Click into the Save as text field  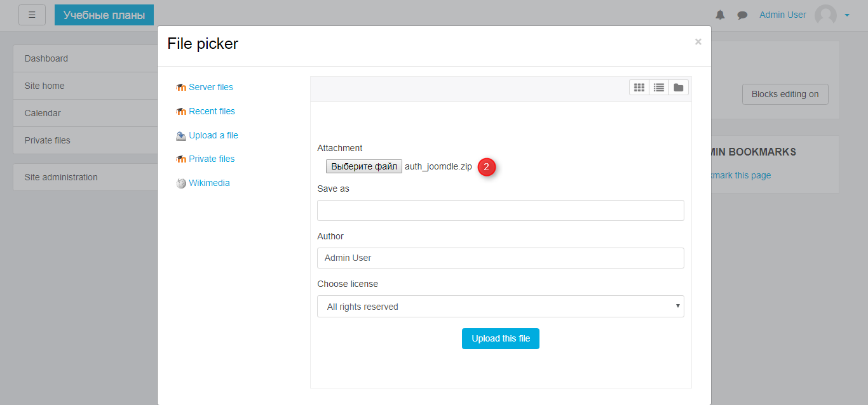coord(500,210)
